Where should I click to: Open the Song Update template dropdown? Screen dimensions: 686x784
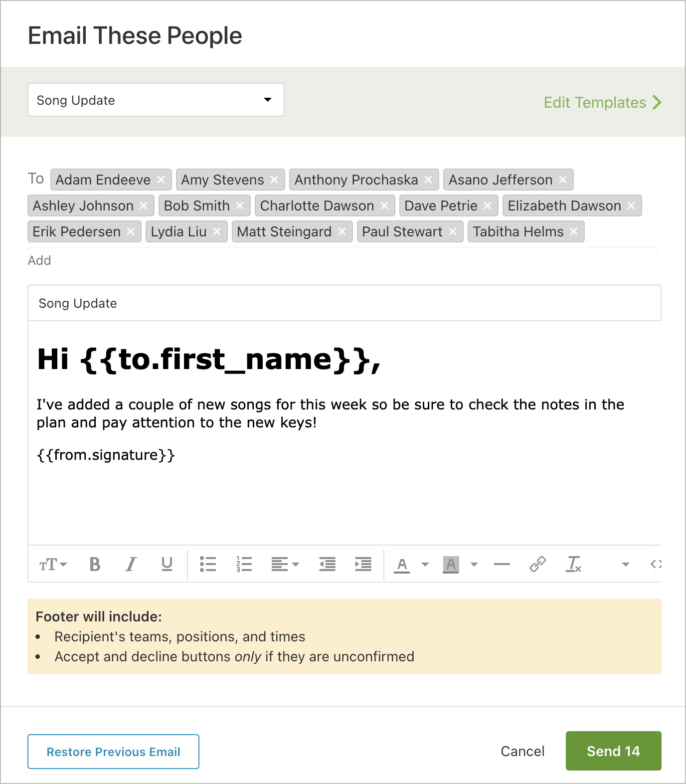156,100
